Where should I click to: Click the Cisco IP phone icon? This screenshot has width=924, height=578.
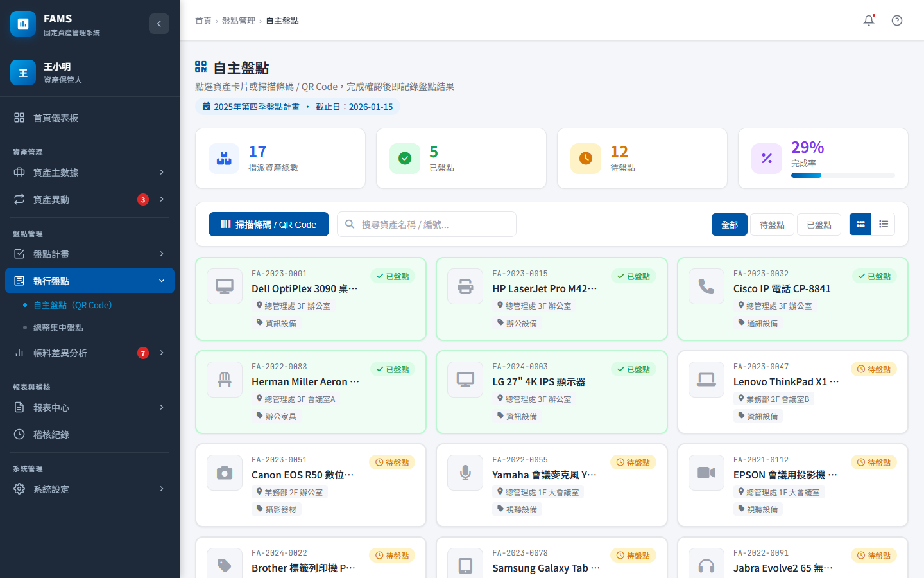706,286
